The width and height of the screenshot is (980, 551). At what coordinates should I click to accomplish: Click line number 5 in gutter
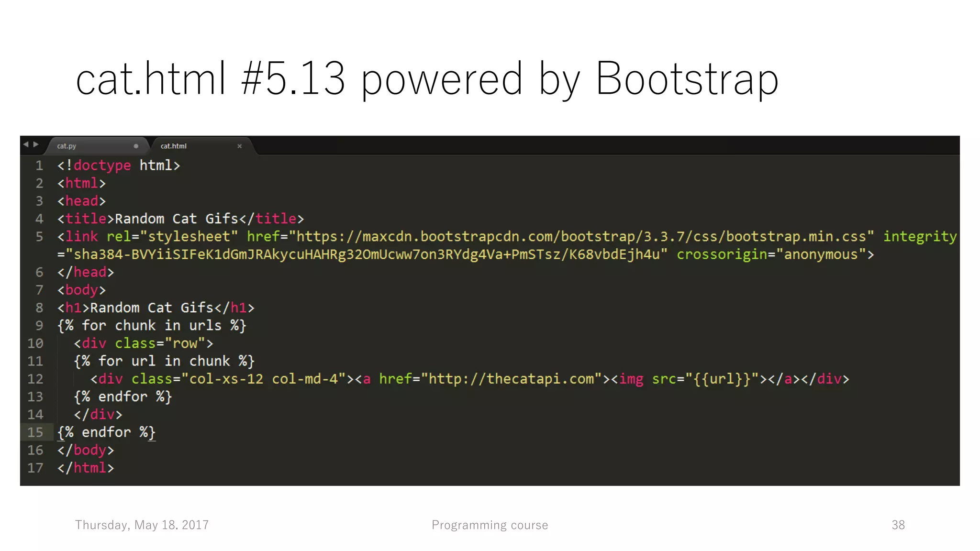click(x=39, y=237)
